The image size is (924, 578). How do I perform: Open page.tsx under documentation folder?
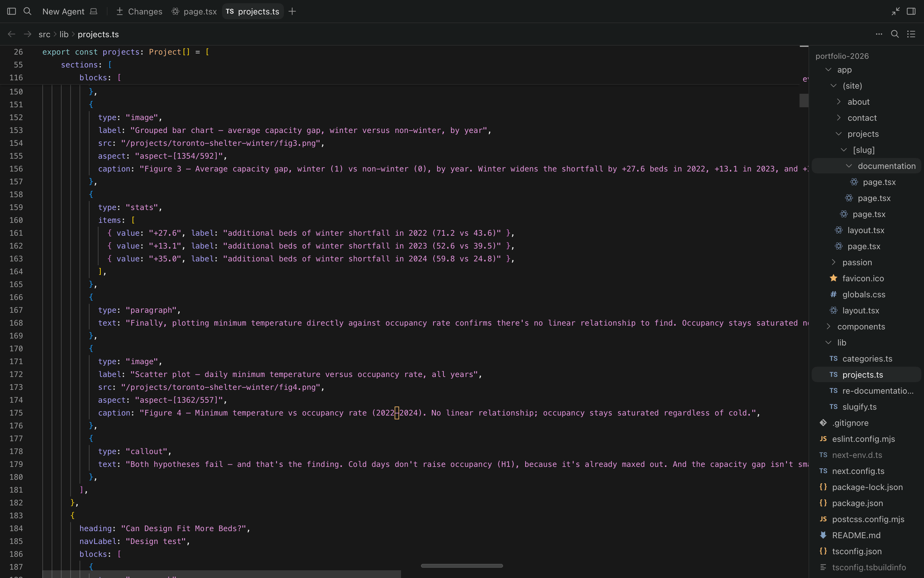click(866, 182)
